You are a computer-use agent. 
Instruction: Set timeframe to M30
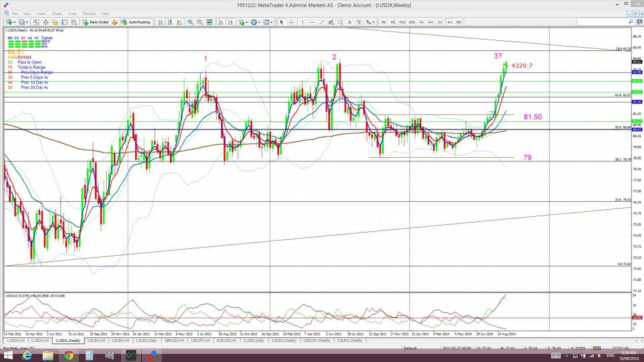(x=412, y=22)
